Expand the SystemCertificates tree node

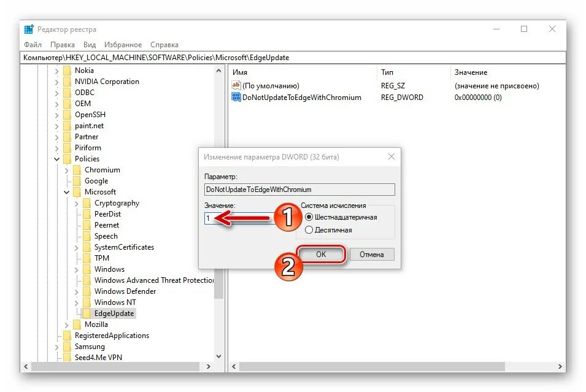click(76, 247)
